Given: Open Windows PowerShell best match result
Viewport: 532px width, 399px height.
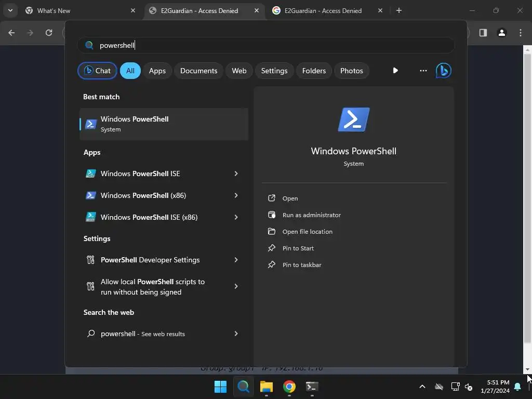Looking at the screenshot, I should (164, 124).
